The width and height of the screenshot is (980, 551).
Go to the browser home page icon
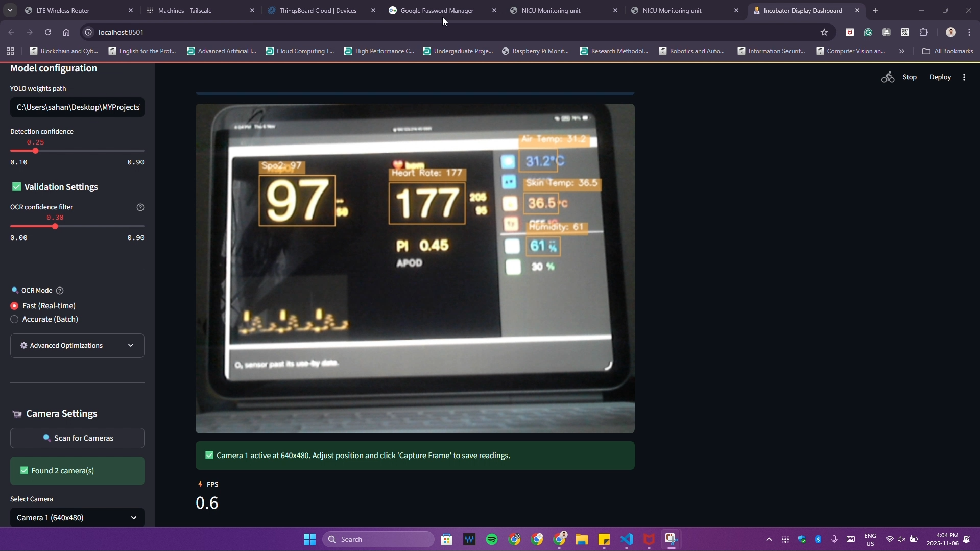coord(66,32)
